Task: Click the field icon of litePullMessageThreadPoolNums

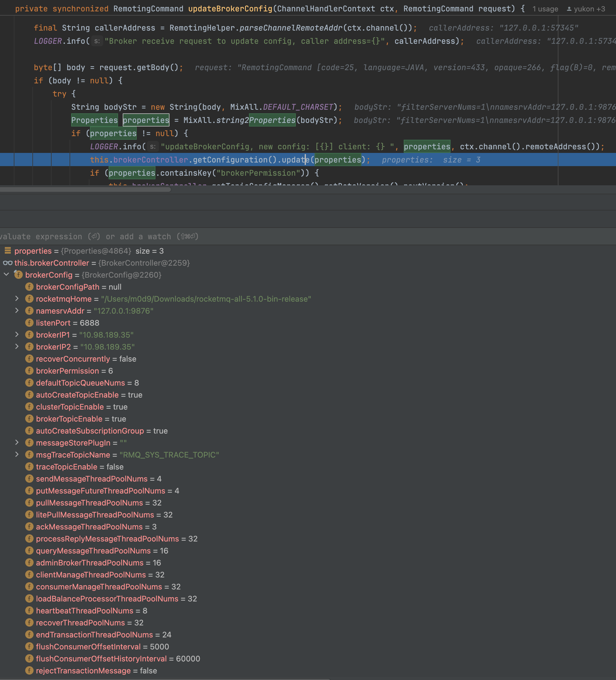Action: click(x=29, y=514)
